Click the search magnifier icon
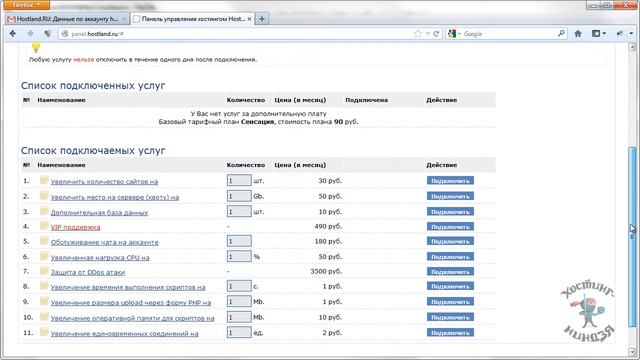640x360 pixels. [x=562, y=33]
